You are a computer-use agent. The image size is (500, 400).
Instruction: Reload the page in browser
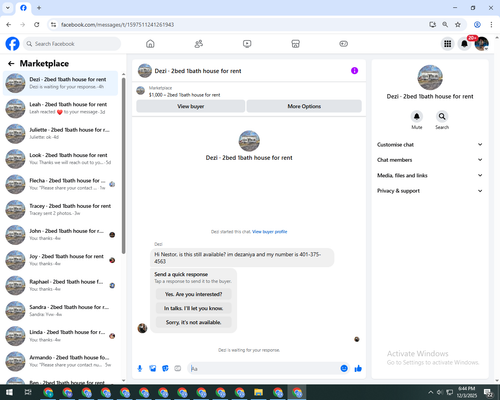(x=37, y=24)
